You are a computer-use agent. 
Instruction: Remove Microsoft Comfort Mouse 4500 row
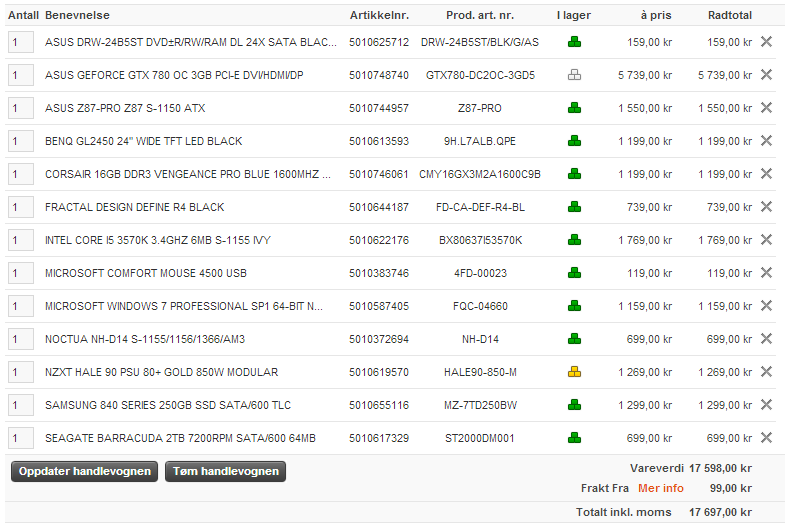tap(766, 273)
